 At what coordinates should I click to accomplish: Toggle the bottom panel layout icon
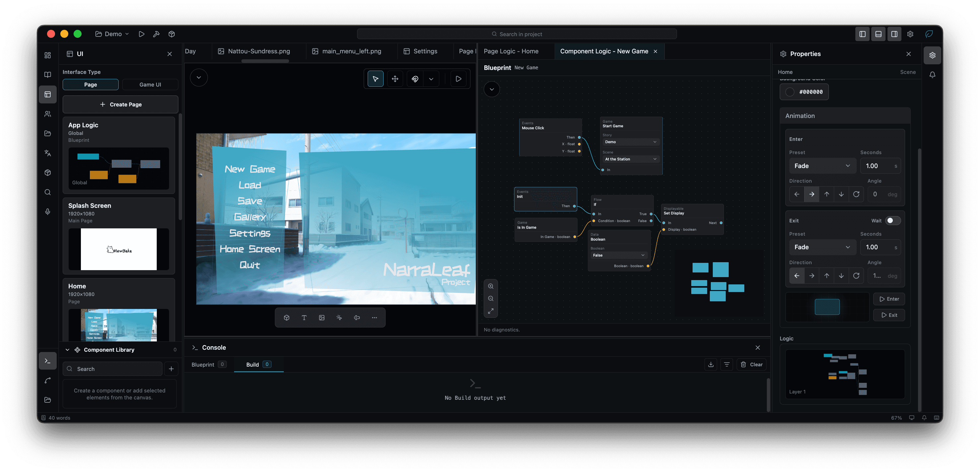(x=879, y=34)
